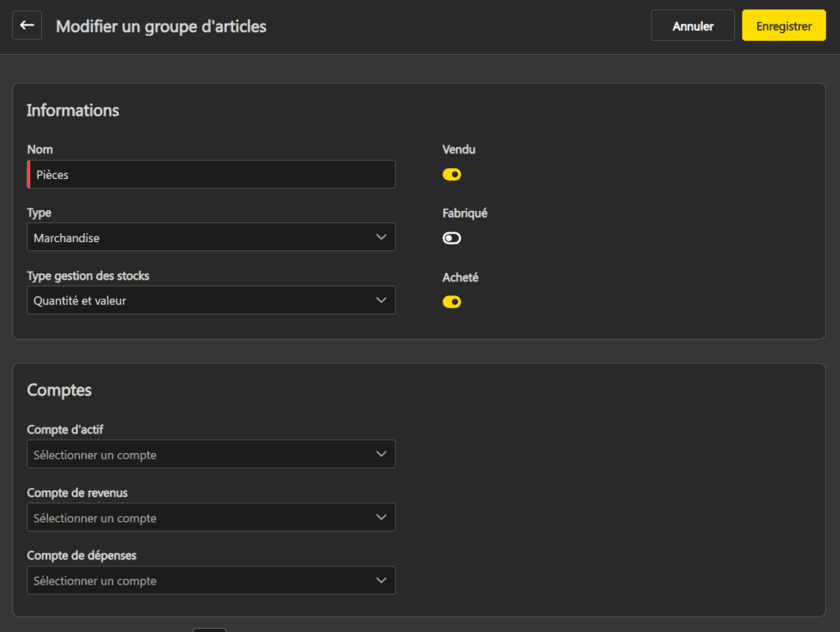Viewport: 840px width, 632px height.
Task: Click the page title Modifier un groupe d'articles
Action: pyautogui.click(x=161, y=26)
